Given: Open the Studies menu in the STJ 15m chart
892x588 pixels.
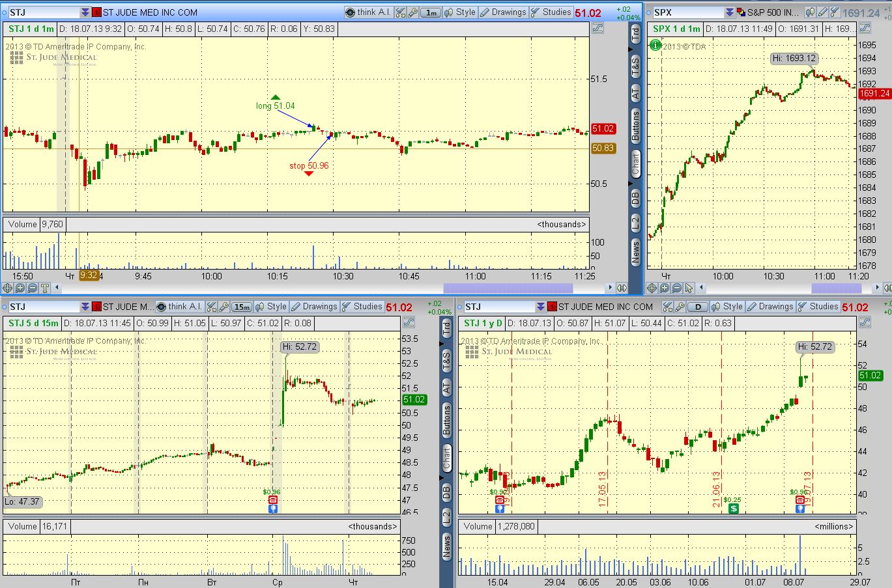Looking at the screenshot, I should click(362, 307).
